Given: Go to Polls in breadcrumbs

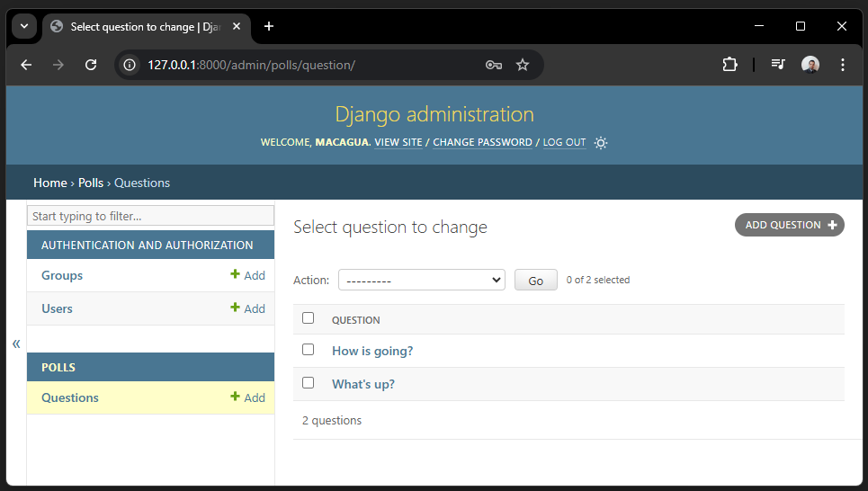Looking at the screenshot, I should tap(91, 183).
